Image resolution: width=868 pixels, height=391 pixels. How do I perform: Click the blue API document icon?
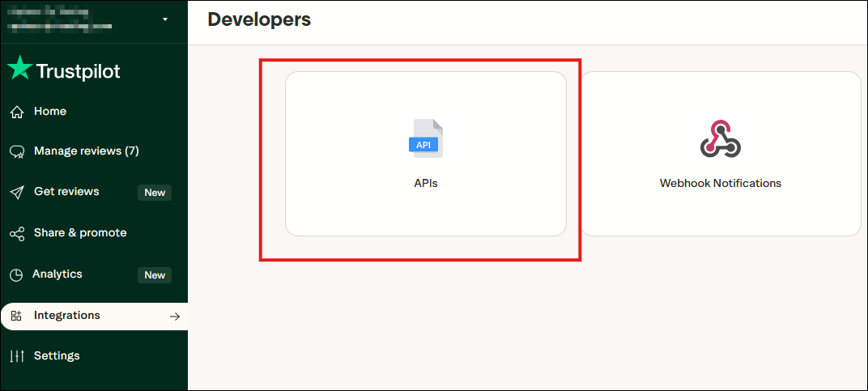point(426,138)
